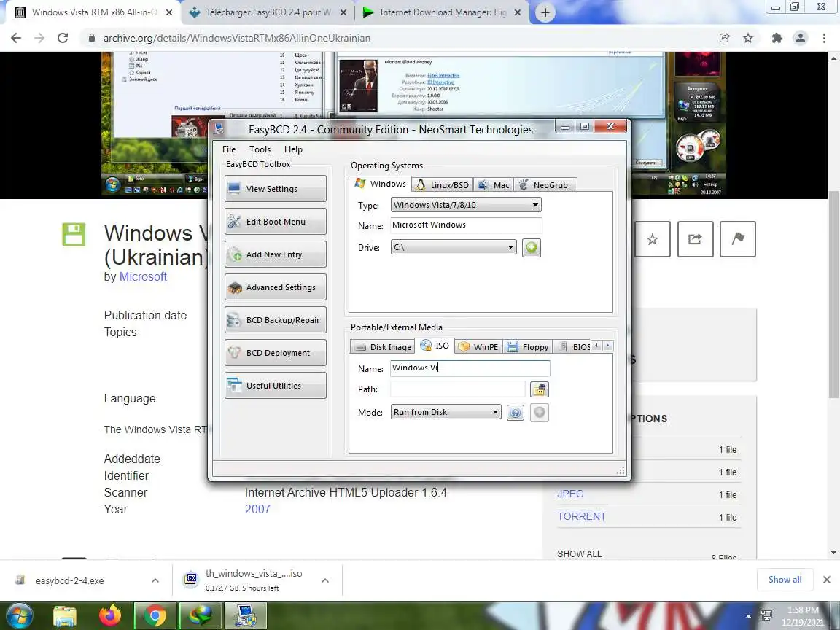Open BCD Backup/Repair section
The height and width of the screenshot is (630, 840).
tap(276, 320)
